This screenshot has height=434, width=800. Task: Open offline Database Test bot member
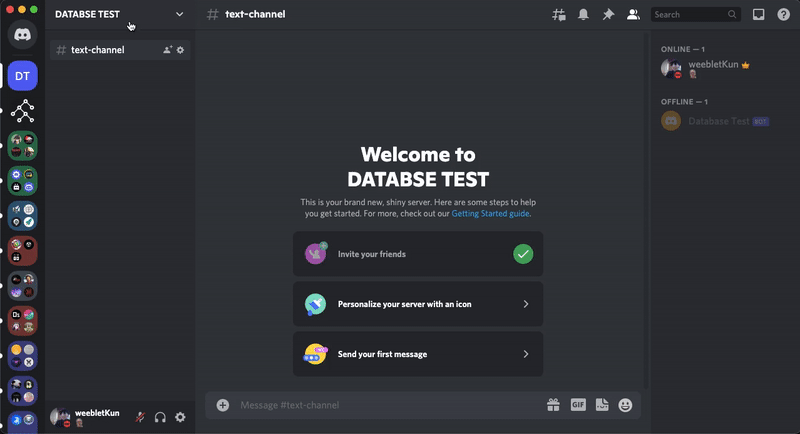(x=724, y=121)
